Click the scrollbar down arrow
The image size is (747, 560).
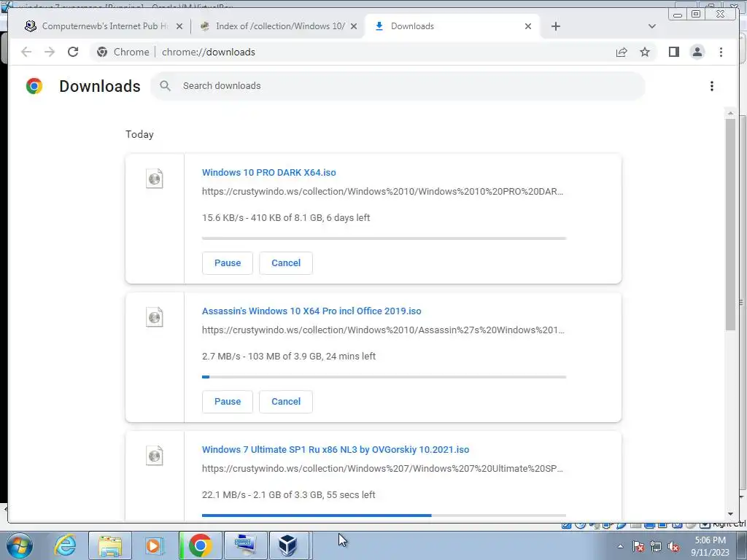[x=730, y=514]
